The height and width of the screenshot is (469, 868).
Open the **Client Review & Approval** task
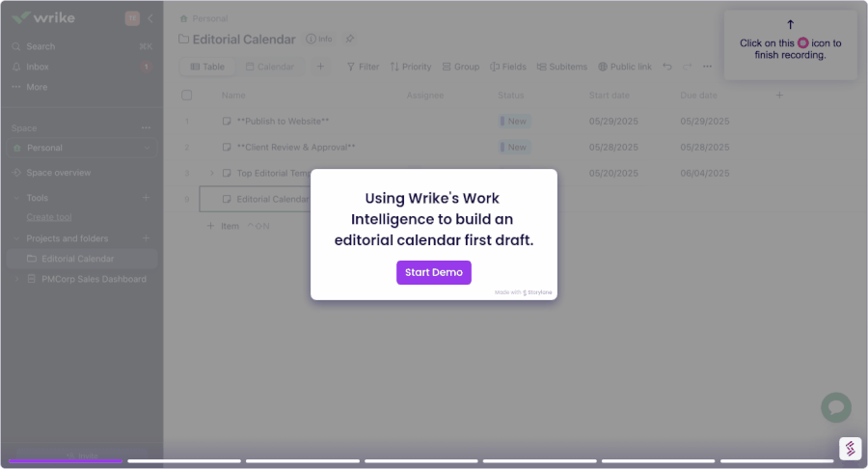pyautogui.click(x=296, y=148)
